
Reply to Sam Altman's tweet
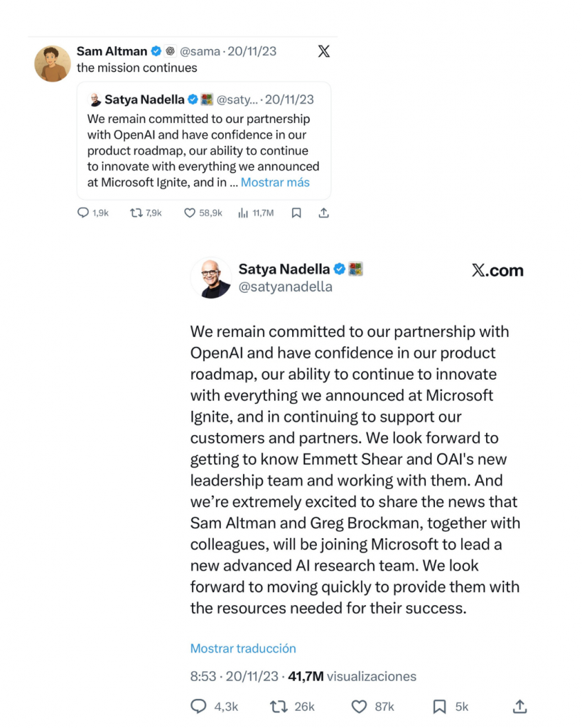(82, 213)
